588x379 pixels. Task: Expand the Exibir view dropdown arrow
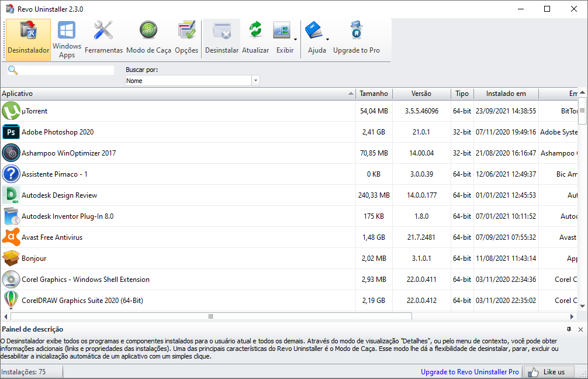(x=295, y=40)
